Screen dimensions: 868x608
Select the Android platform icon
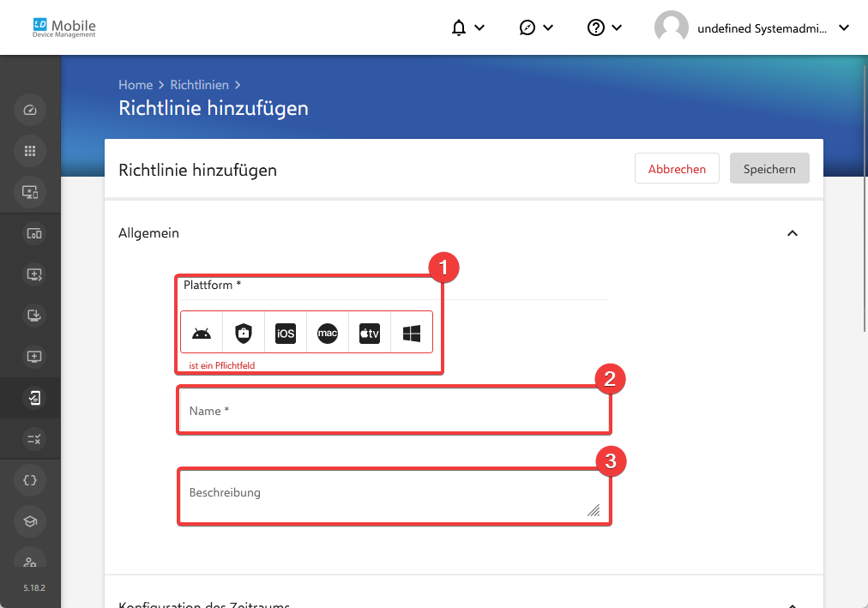(x=202, y=333)
